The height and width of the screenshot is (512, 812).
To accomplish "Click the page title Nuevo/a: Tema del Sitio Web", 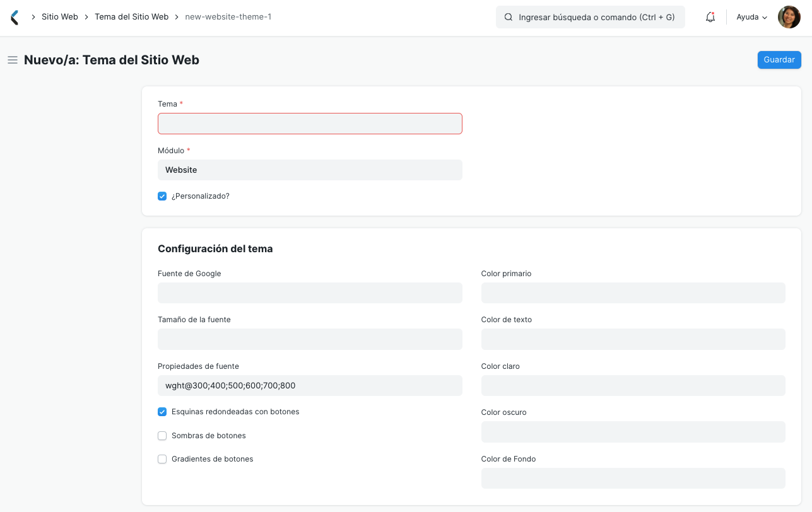I will 112,61.
